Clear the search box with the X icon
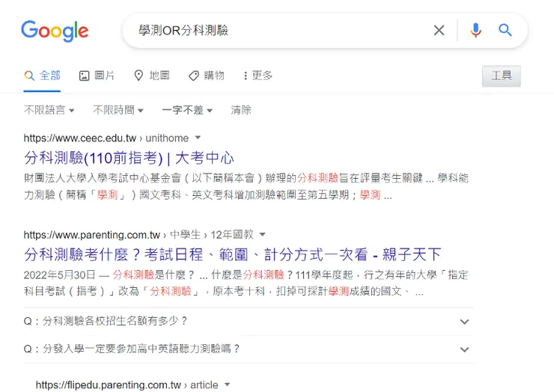Viewport: 554px width, 392px height. 439,31
